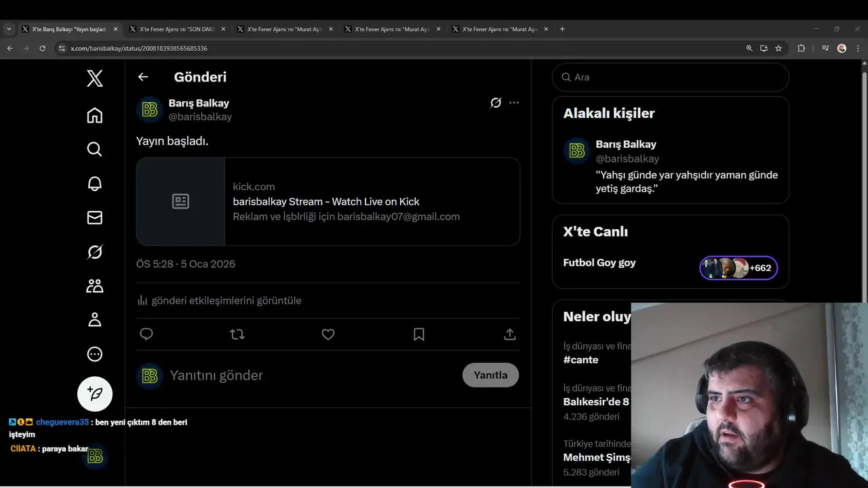Open Futbol Goy goy live space

click(x=599, y=262)
